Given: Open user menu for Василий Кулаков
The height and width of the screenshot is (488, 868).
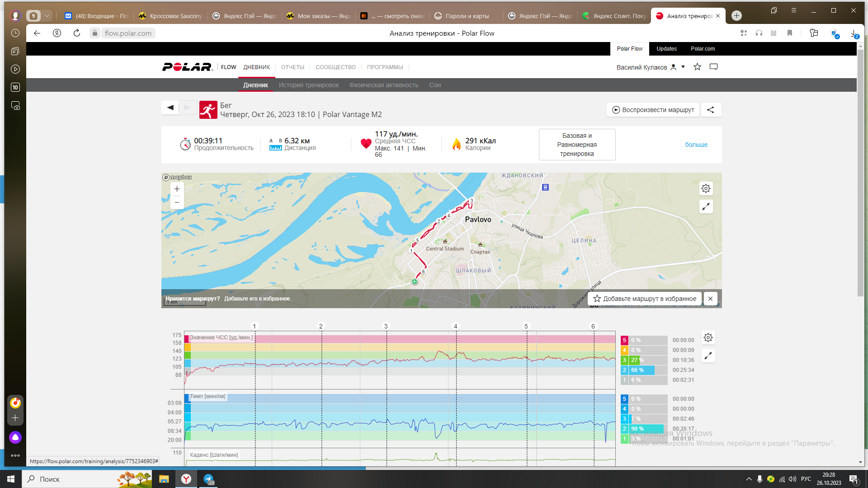Looking at the screenshot, I should pyautogui.click(x=651, y=67).
